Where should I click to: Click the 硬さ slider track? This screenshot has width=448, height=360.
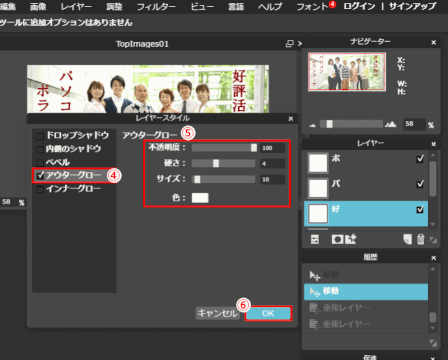click(x=223, y=163)
